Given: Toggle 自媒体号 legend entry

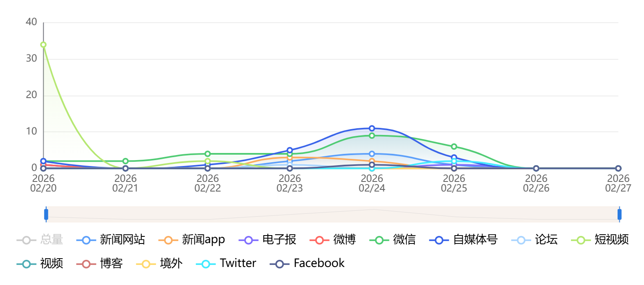Looking at the screenshot, I should pyautogui.click(x=463, y=240).
